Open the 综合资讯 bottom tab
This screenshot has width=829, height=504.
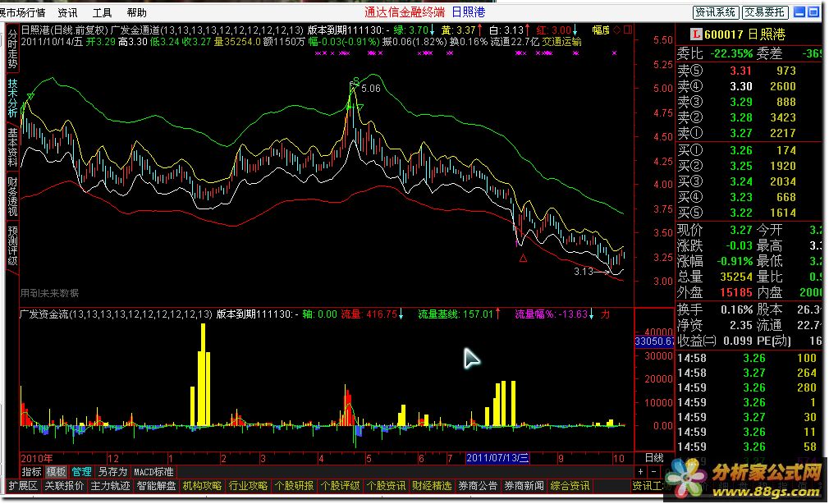click(570, 485)
